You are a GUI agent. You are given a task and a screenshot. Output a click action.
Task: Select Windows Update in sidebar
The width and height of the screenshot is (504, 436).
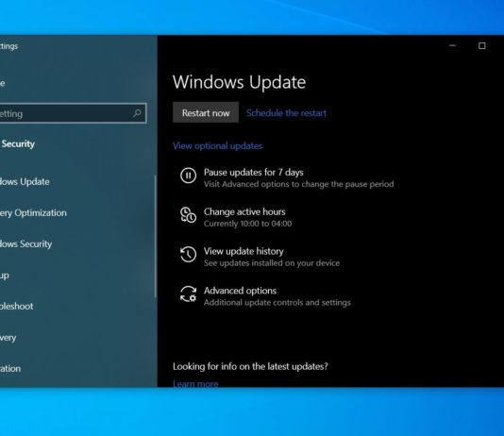click(x=25, y=181)
